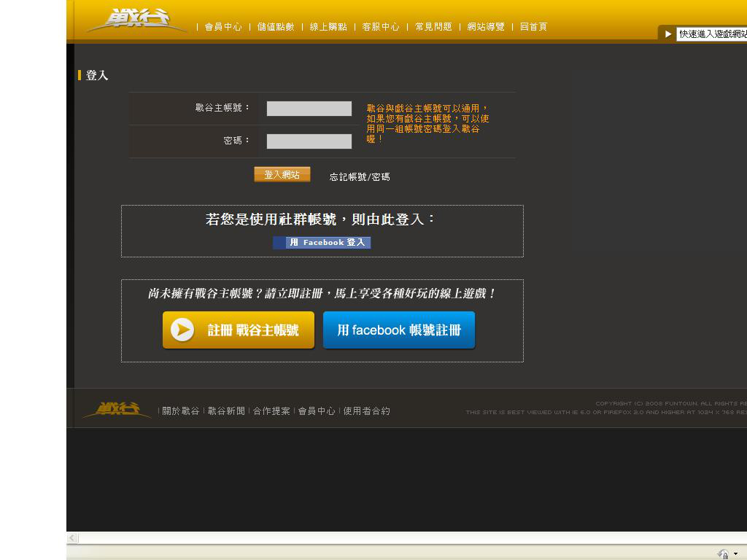The image size is (747, 560).
Task: Open 線上購點 in the top navigation
Action: pyautogui.click(x=328, y=27)
